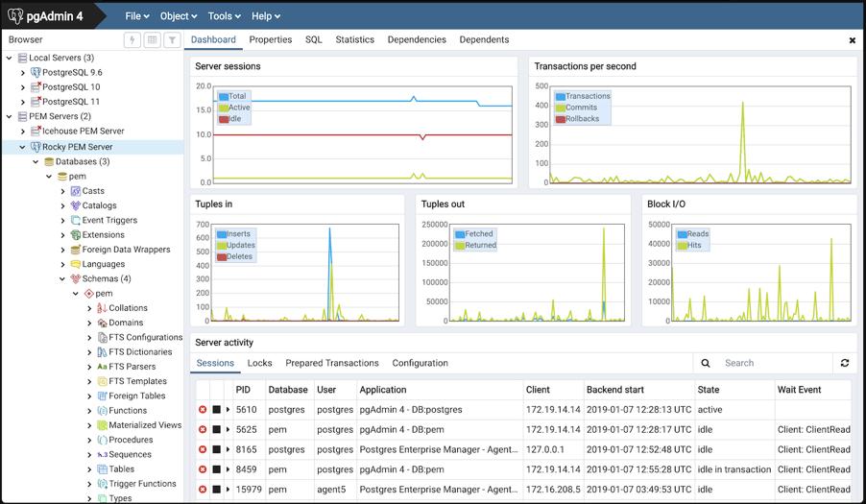
Task: Click the blue Total legend swatch
Action: (x=224, y=97)
